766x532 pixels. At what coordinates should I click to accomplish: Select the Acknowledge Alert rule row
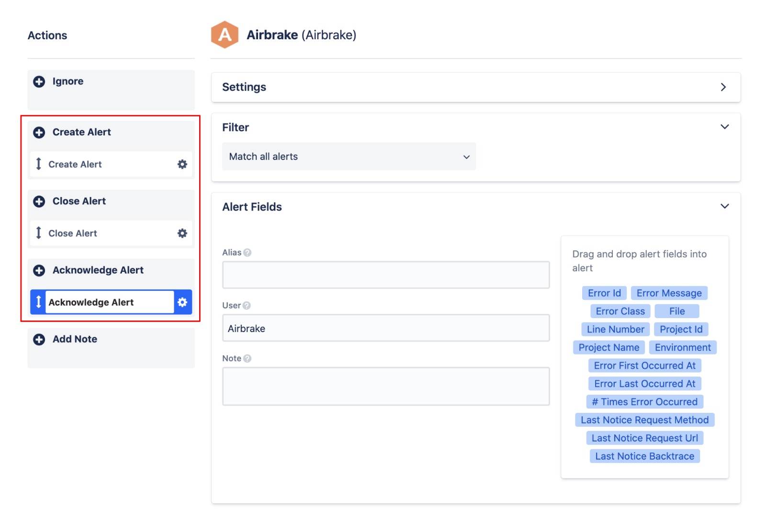pyautogui.click(x=111, y=302)
